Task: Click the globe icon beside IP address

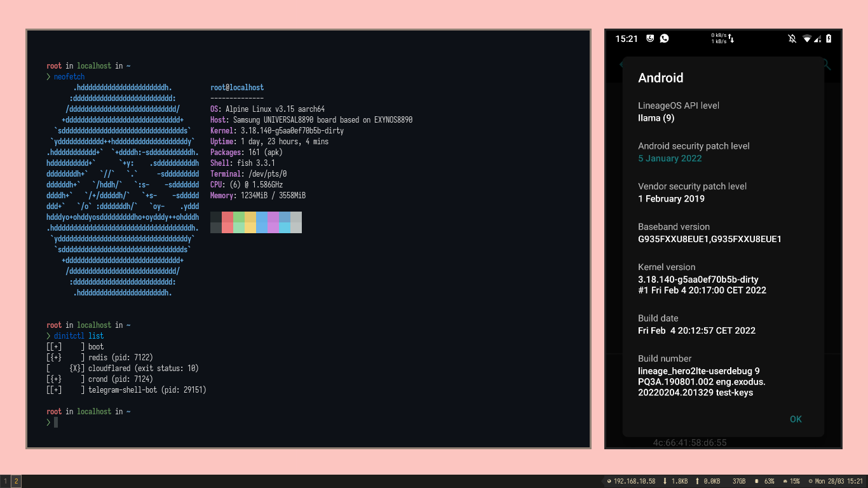Action: tap(609, 482)
